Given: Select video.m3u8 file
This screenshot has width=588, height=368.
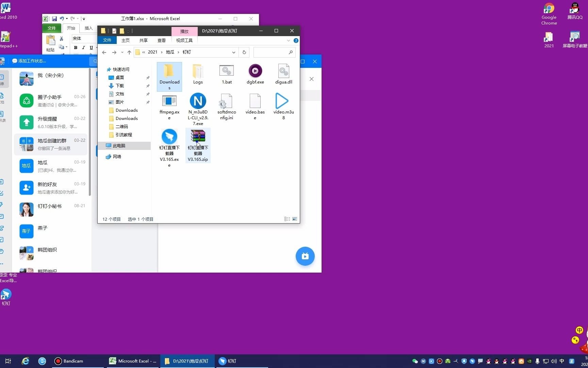Looking at the screenshot, I should pos(283,106).
